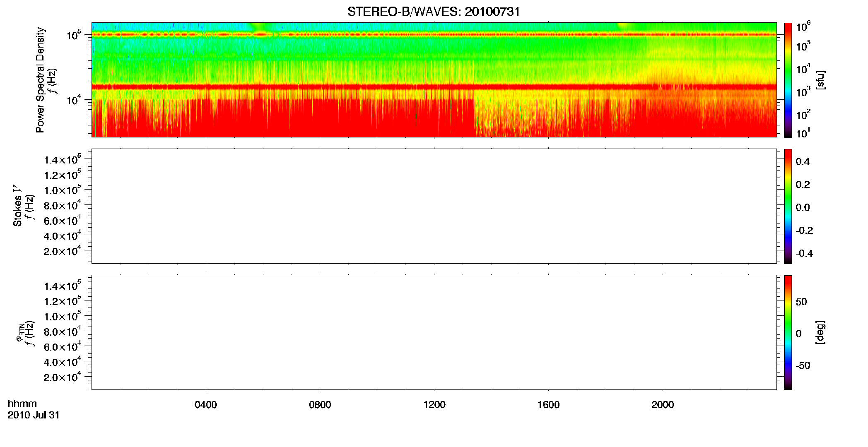Image resolution: width=868 pixels, height=447 pixels.
Task: Click the -0.2 tick on Stokes color bar
Action: point(804,231)
